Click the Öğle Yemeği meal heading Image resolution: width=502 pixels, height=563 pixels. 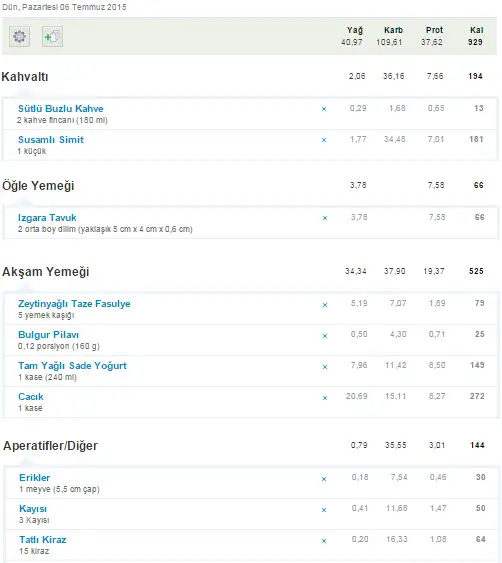pyautogui.click(x=38, y=186)
